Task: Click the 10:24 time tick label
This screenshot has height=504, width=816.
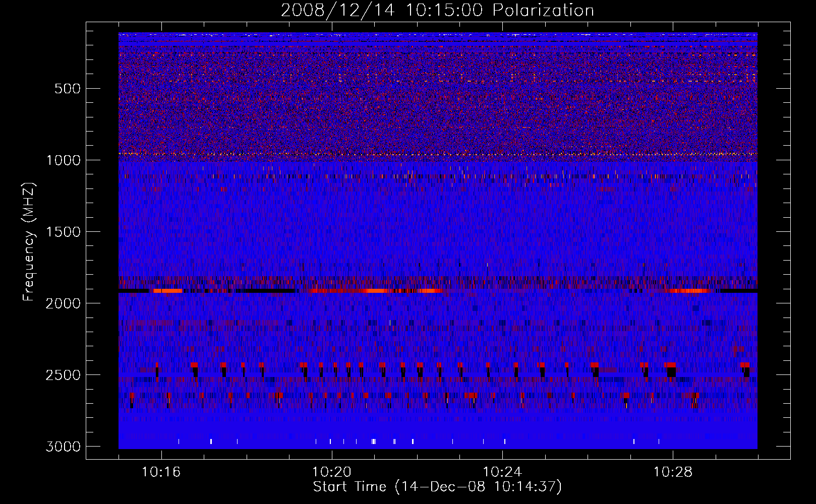Action: 502,472
